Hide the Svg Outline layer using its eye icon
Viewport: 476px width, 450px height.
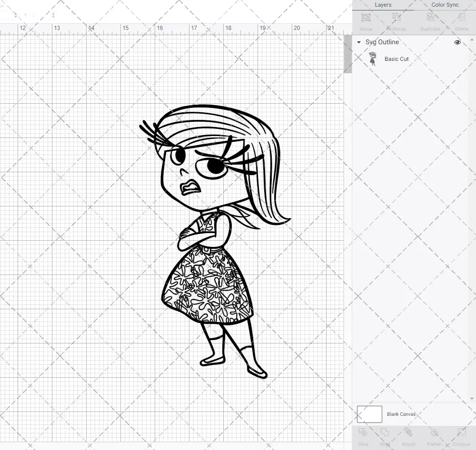point(457,42)
